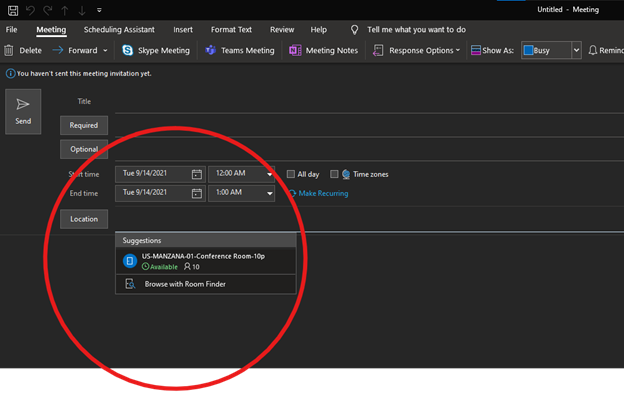This screenshot has width=624, height=394.
Task: Switch to the Scheduling Assistant tab
Action: [x=119, y=29]
